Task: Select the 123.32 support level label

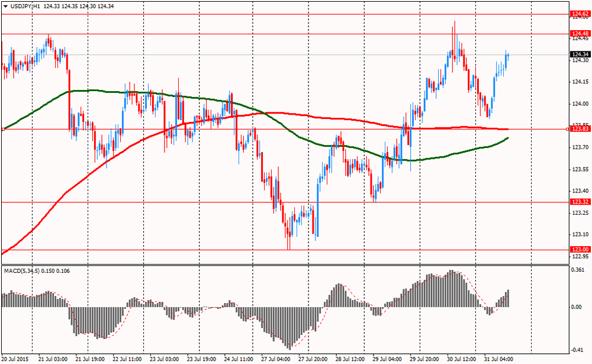Action: (580, 202)
